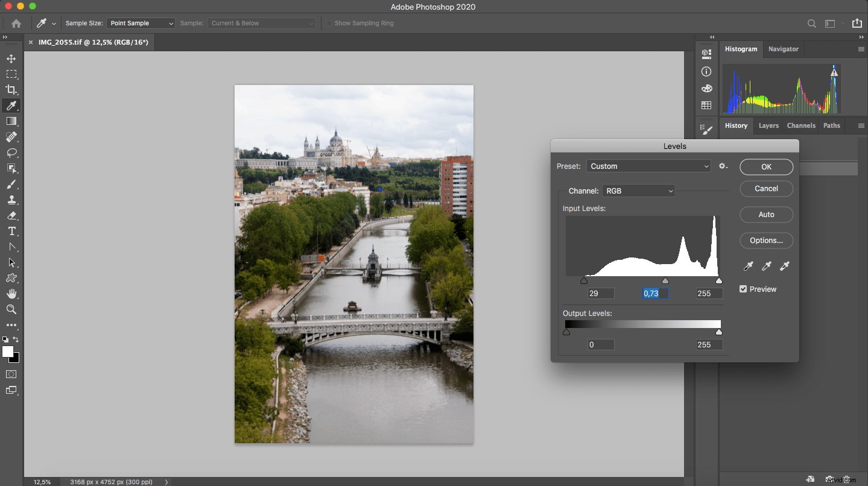Open the Sample Size dropdown
The height and width of the screenshot is (486, 868).
(141, 24)
